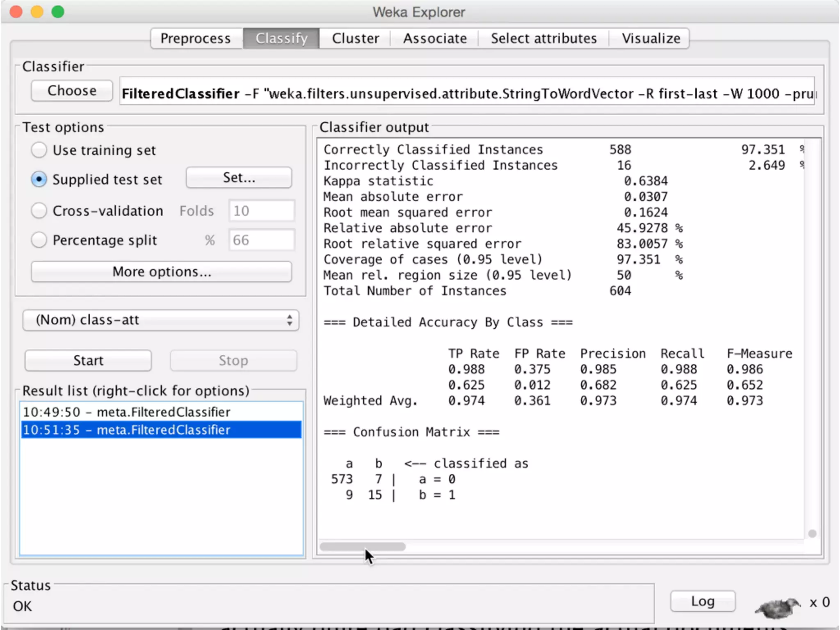
Task: Click the Set... test set button
Action: 239,178
